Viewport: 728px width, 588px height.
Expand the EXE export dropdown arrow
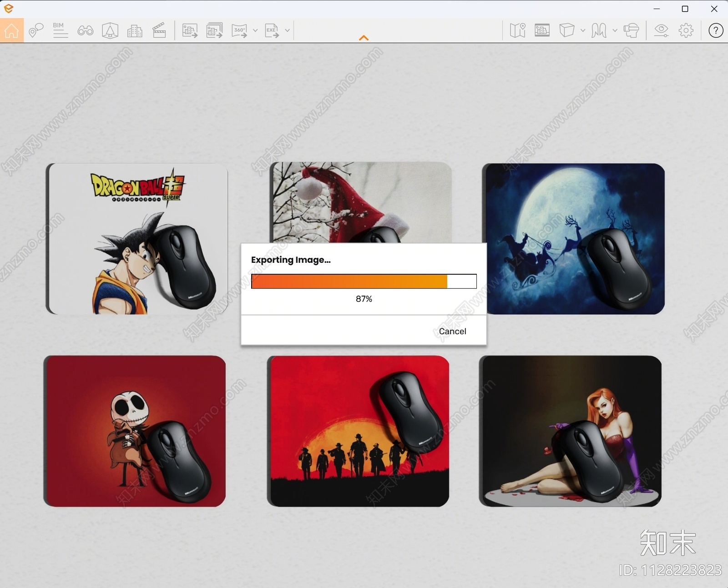(x=287, y=30)
